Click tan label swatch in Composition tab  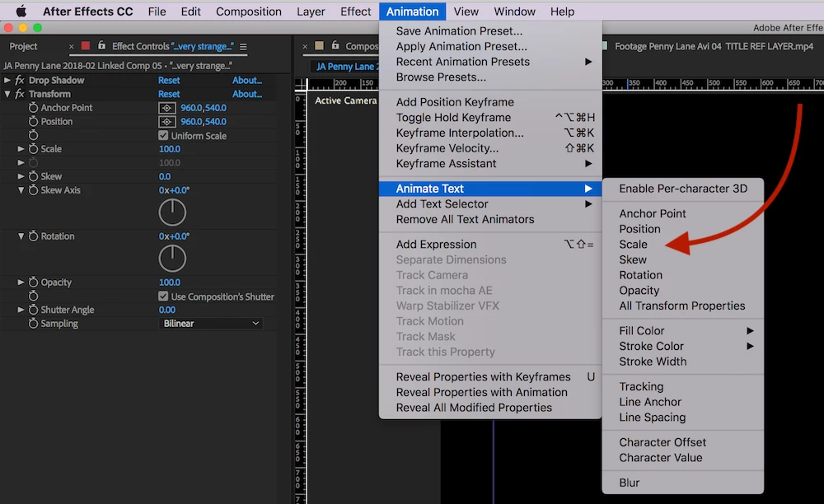point(319,45)
